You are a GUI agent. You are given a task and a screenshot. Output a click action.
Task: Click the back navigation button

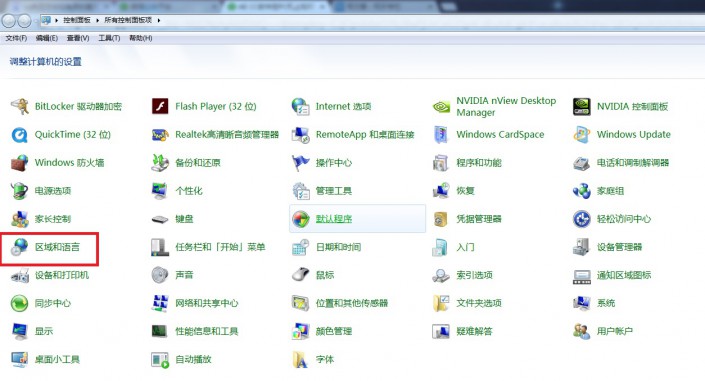tap(9, 20)
